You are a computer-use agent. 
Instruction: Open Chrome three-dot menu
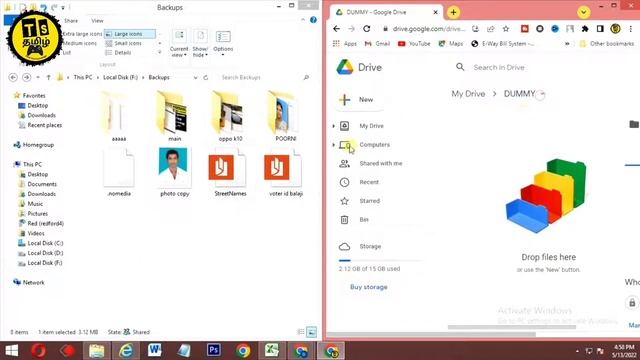[x=631, y=29]
